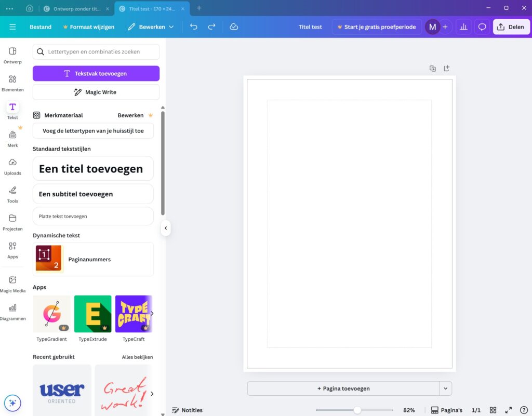
Task: Open the Magic Media sidebar tool
Action: point(12,284)
